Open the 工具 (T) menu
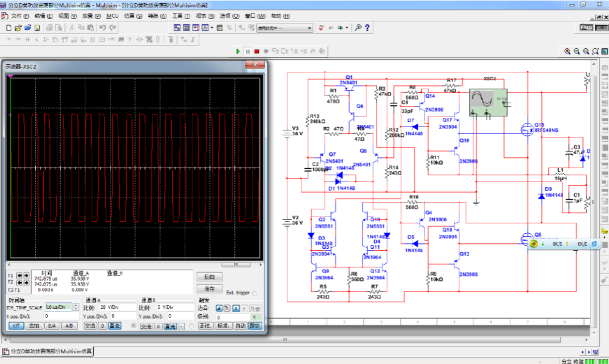This screenshot has width=609, height=364. (181, 16)
